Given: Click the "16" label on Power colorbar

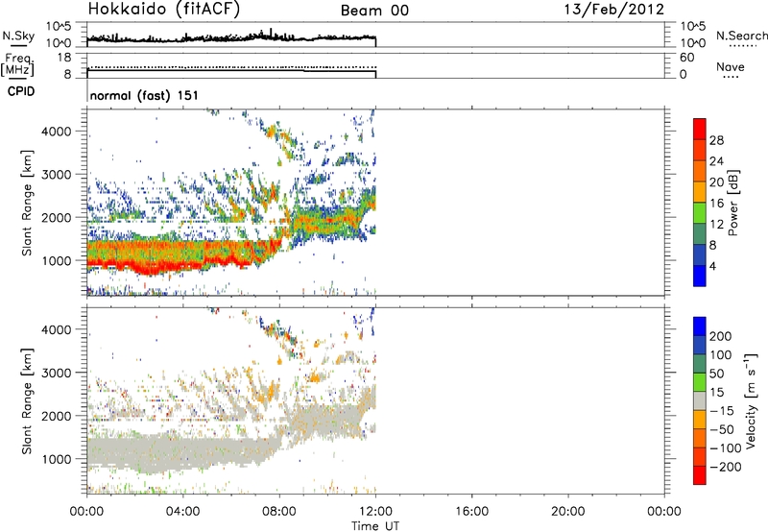Looking at the screenshot, I should coord(716,204).
